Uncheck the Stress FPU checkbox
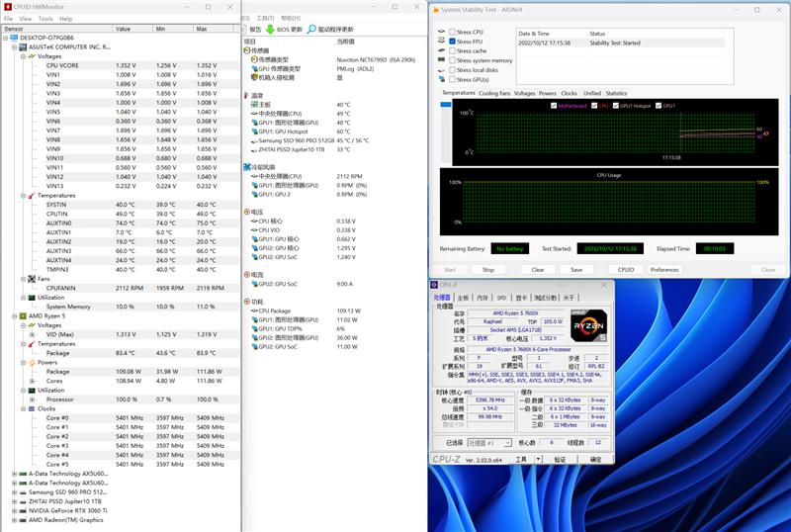The width and height of the screenshot is (791, 532). tap(452, 42)
